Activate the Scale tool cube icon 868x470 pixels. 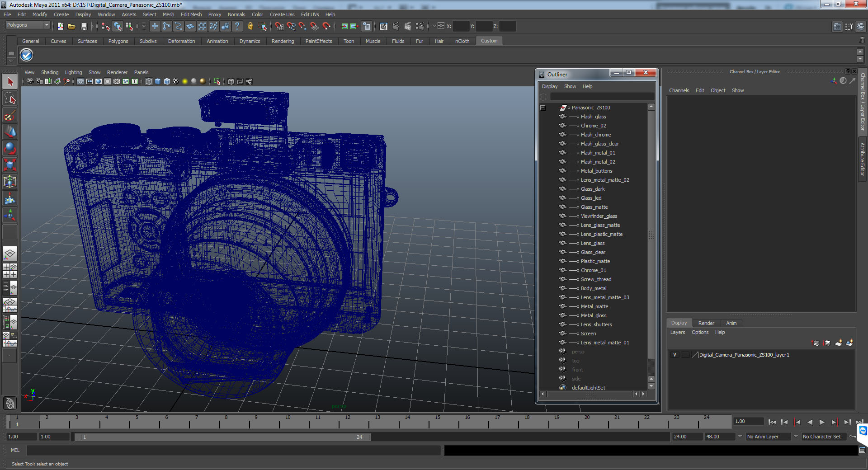pos(10,165)
